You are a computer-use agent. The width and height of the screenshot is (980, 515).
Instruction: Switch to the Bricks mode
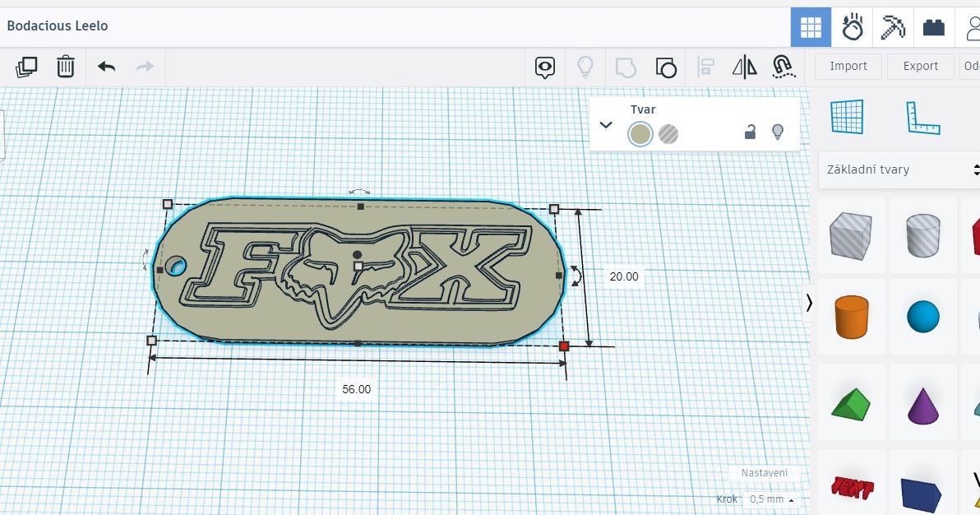click(x=934, y=27)
